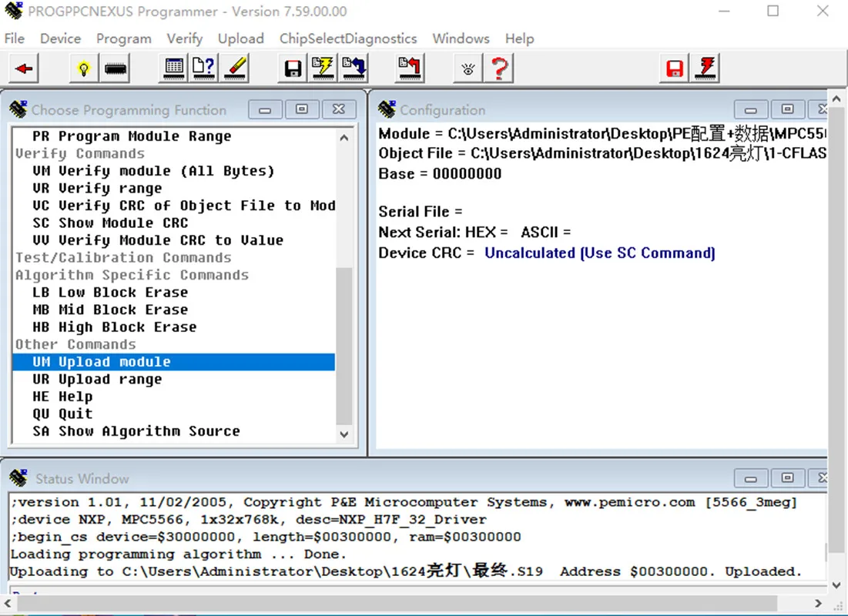Click Uncalculated (Use SC Command) text
The height and width of the screenshot is (616, 848).
(x=600, y=253)
